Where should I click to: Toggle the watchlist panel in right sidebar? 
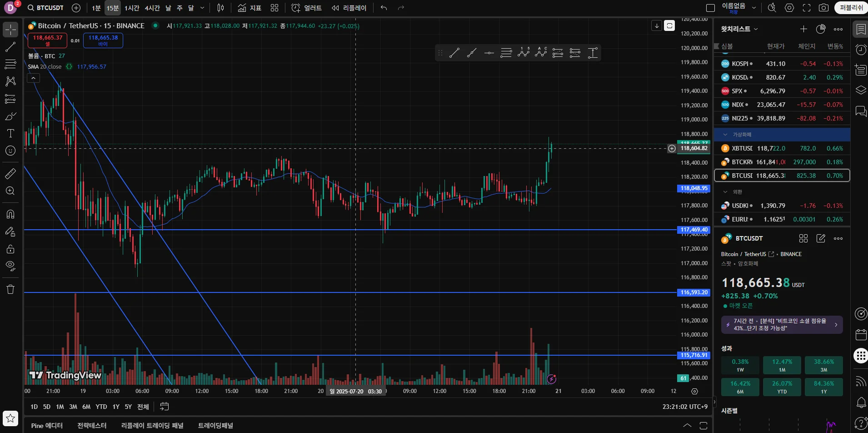pyautogui.click(x=861, y=30)
